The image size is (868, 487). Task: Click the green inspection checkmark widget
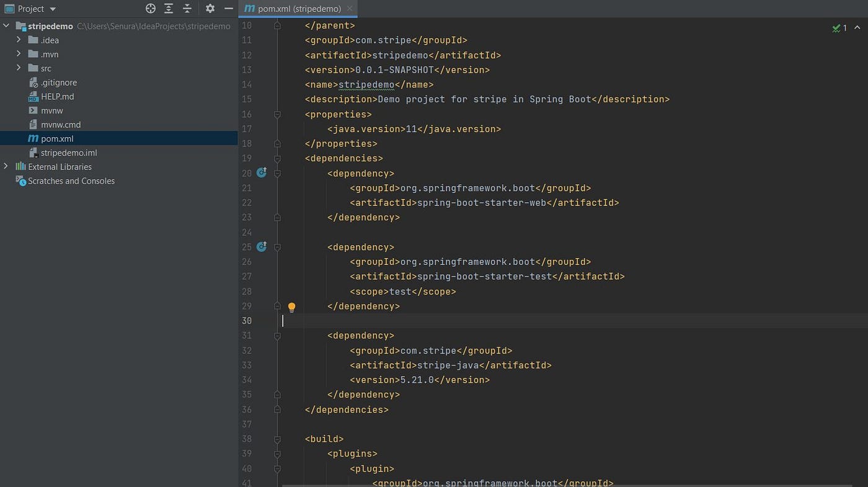(839, 28)
